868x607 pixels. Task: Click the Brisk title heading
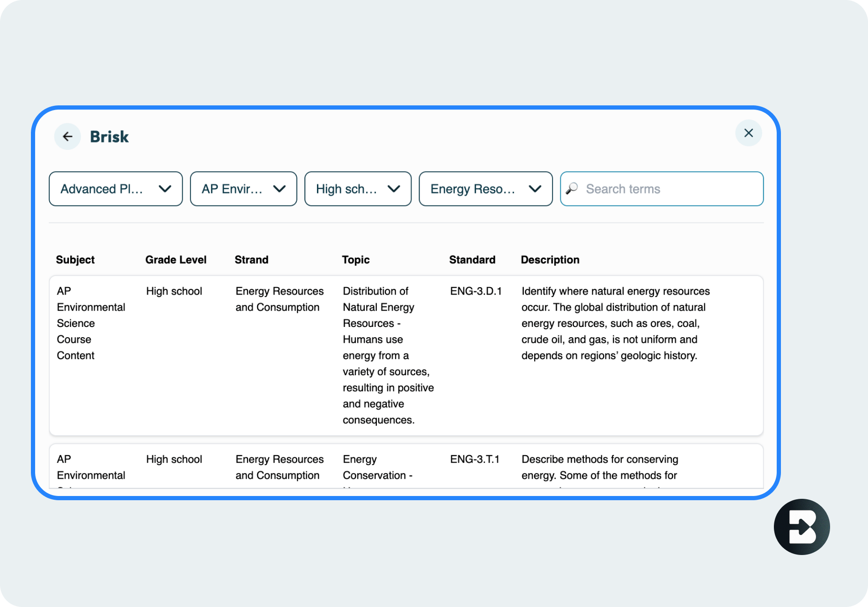[x=109, y=137]
